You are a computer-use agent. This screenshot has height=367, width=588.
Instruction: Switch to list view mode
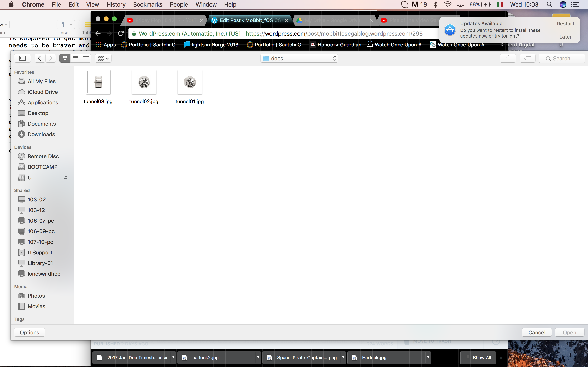tap(76, 58)
